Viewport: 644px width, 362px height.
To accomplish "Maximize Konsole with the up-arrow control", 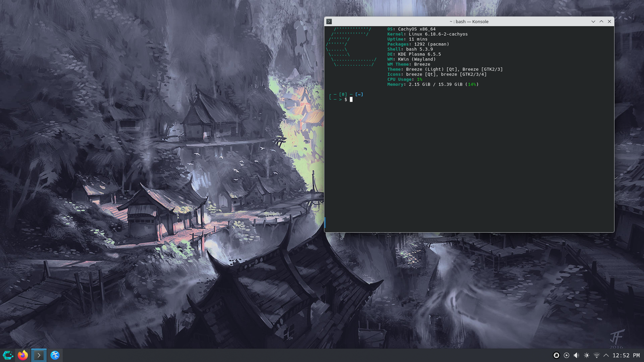I will pyautogui.click(x=601, y=21).
